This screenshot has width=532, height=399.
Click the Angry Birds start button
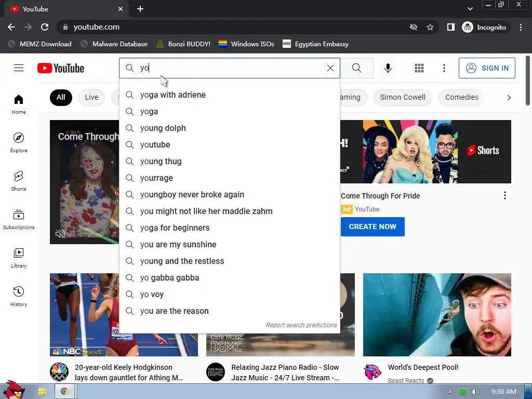[13, 390]
